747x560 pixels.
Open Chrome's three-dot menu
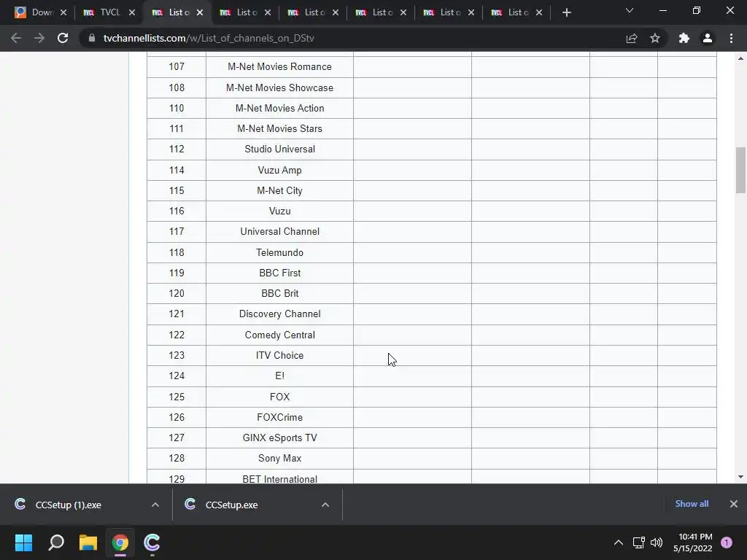coord(731,38)
